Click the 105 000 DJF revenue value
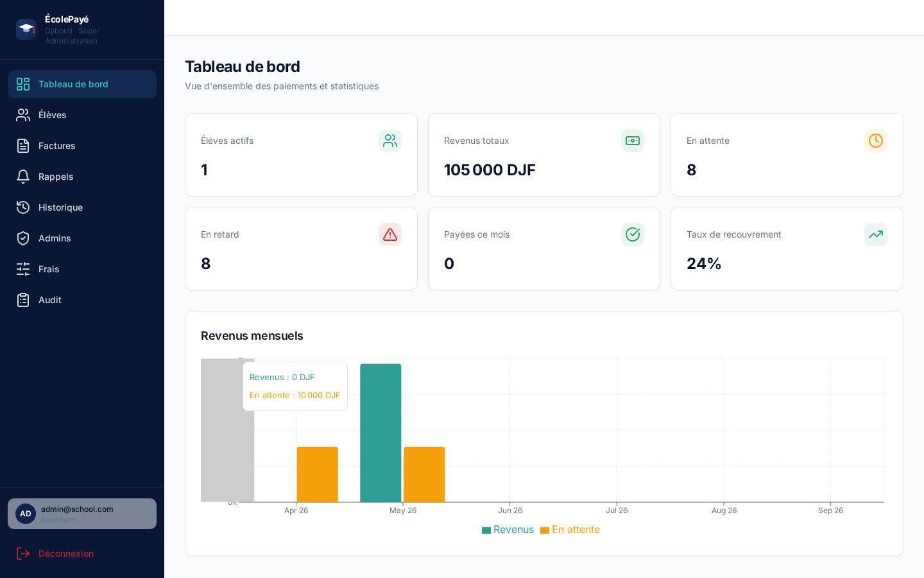The width and height of the screenshot is (924, 578). point(490,170)
